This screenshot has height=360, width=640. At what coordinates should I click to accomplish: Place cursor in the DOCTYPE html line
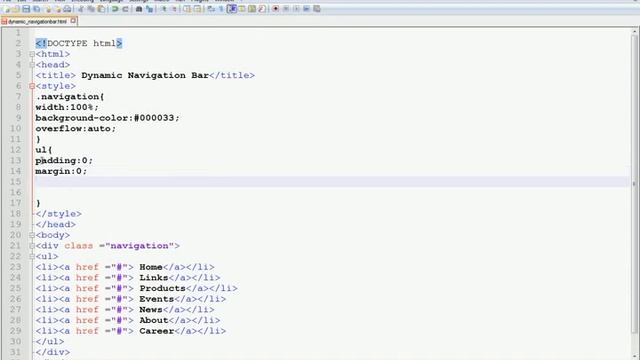tap(79, 43)
